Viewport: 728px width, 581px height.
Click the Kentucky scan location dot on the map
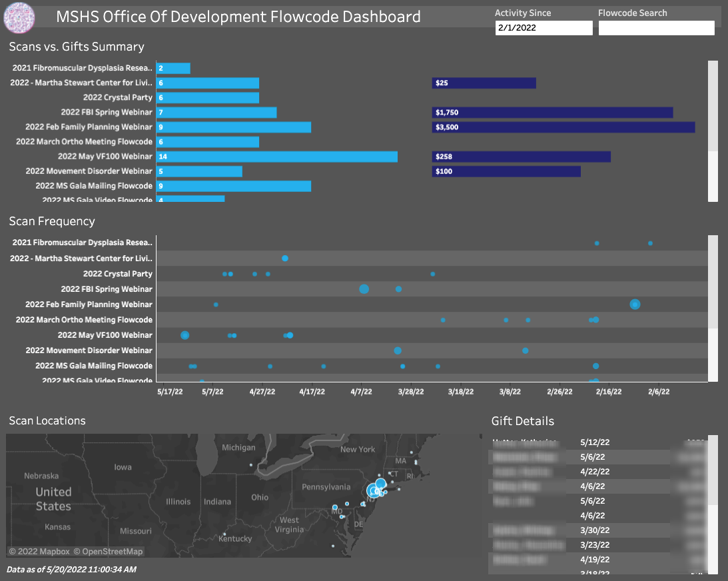(x=224, y=534)
